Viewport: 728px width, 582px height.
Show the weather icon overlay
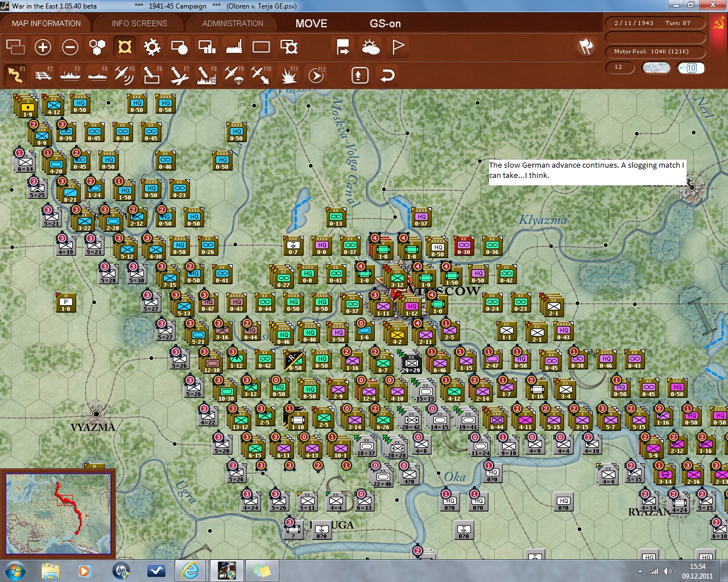pos(371,47)
